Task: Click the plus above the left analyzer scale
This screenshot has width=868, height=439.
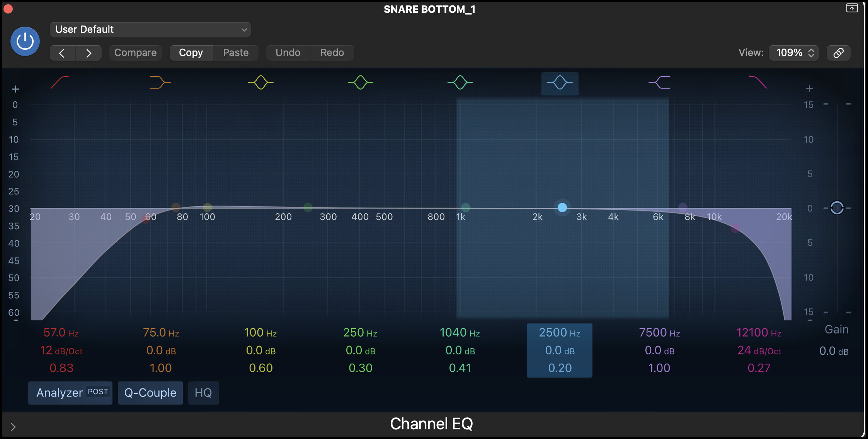Action: pos(15,89)
